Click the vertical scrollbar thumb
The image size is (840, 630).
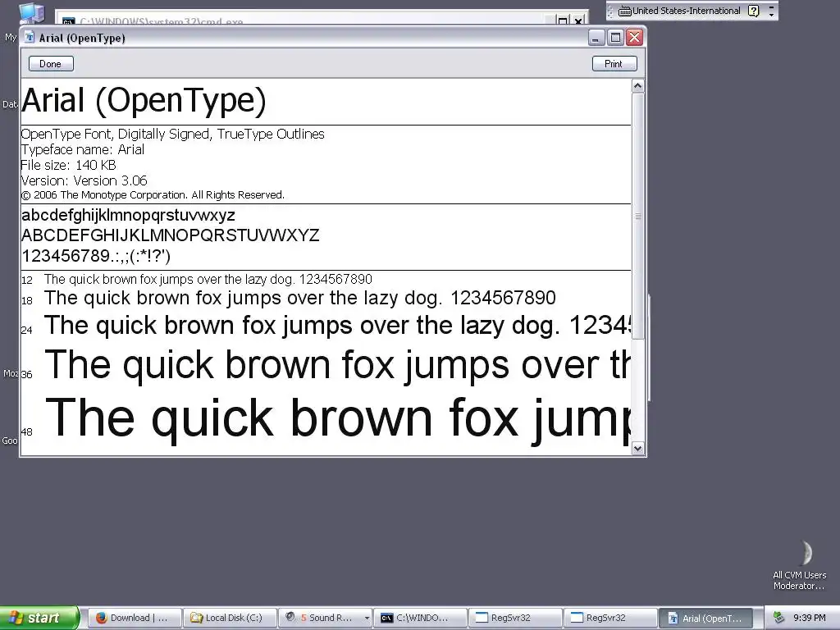coord(637,216)
